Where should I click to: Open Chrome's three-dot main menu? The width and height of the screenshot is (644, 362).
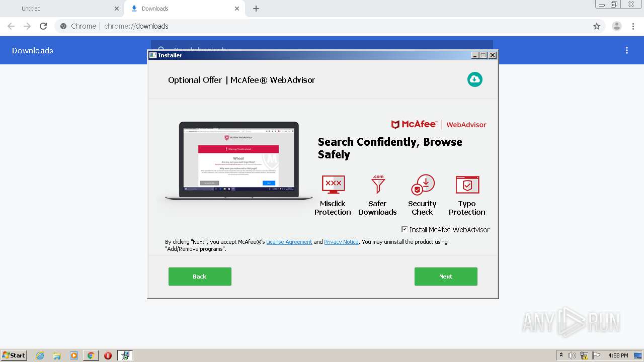(633, 26)
